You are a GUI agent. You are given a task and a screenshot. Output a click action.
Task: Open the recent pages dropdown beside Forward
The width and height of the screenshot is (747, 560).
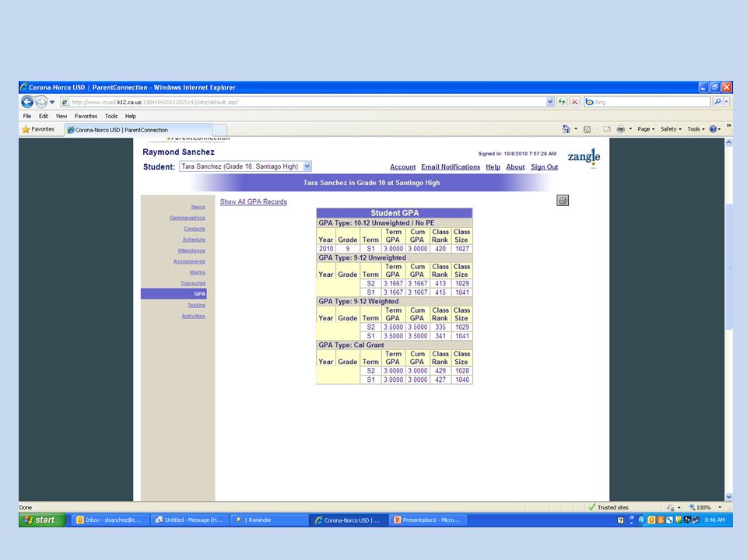pos(52,102)
